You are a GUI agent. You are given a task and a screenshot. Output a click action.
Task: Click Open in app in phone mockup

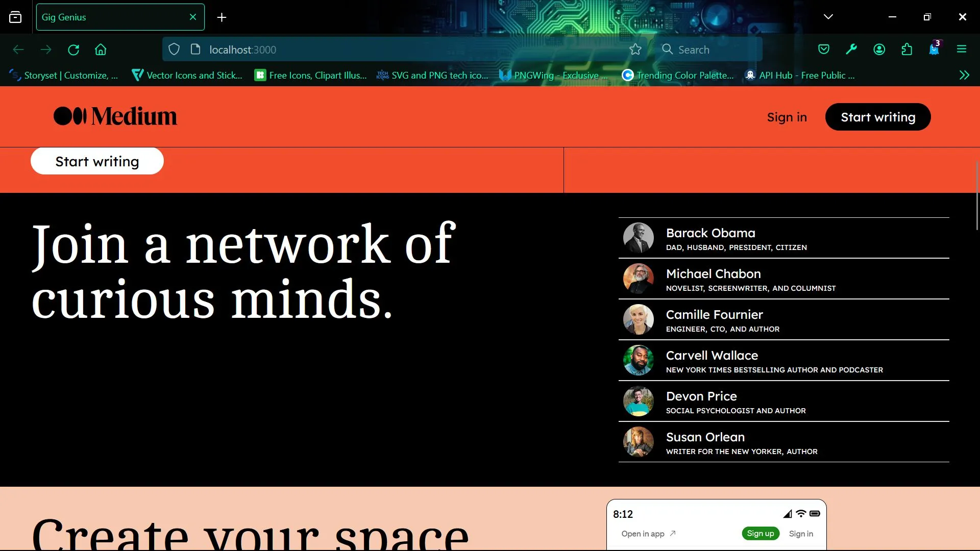pyautogui.click(x=648, y=534)
